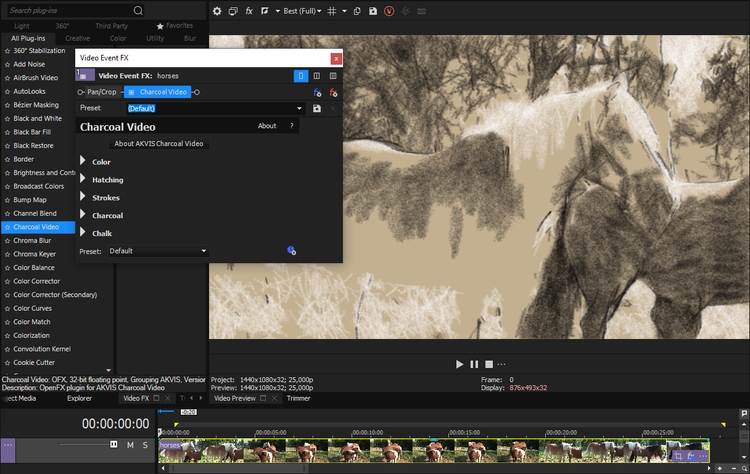The image size is (750, 474).
Task: Open the Trimmer tab
Action: coord(298,398)
